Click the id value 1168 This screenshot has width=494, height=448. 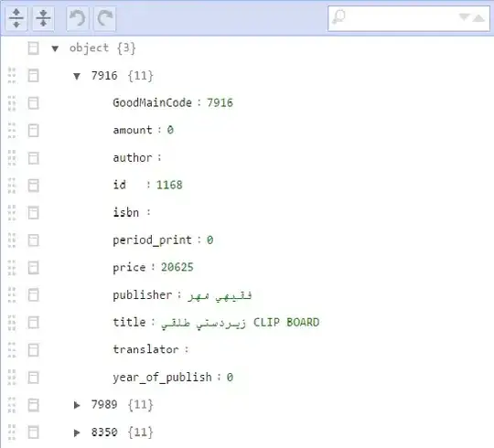[x=169, y=185]
